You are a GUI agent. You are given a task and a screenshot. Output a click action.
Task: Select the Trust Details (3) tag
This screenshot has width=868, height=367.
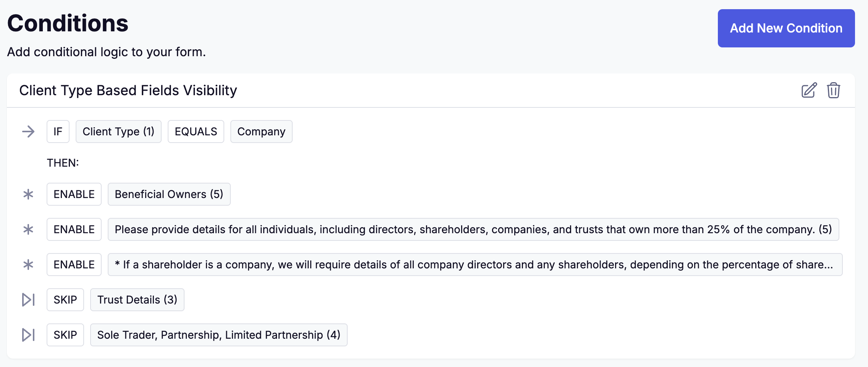(x=137, y=300)
